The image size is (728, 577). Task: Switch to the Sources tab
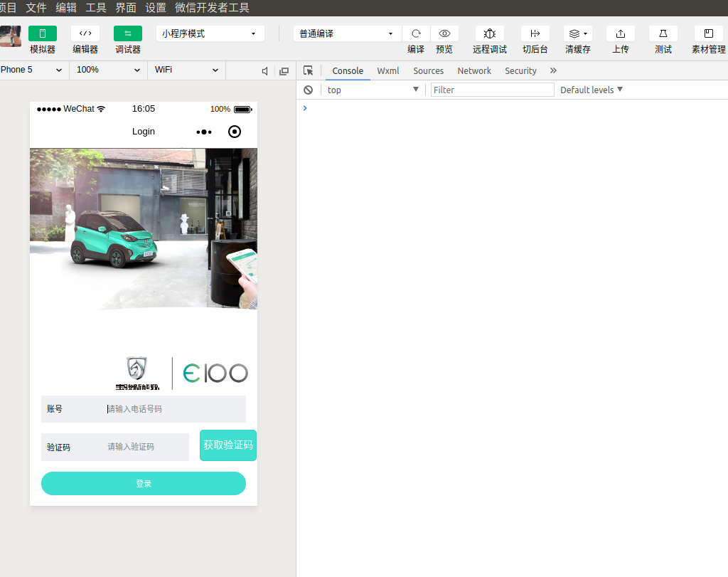(x=429, y=70)
